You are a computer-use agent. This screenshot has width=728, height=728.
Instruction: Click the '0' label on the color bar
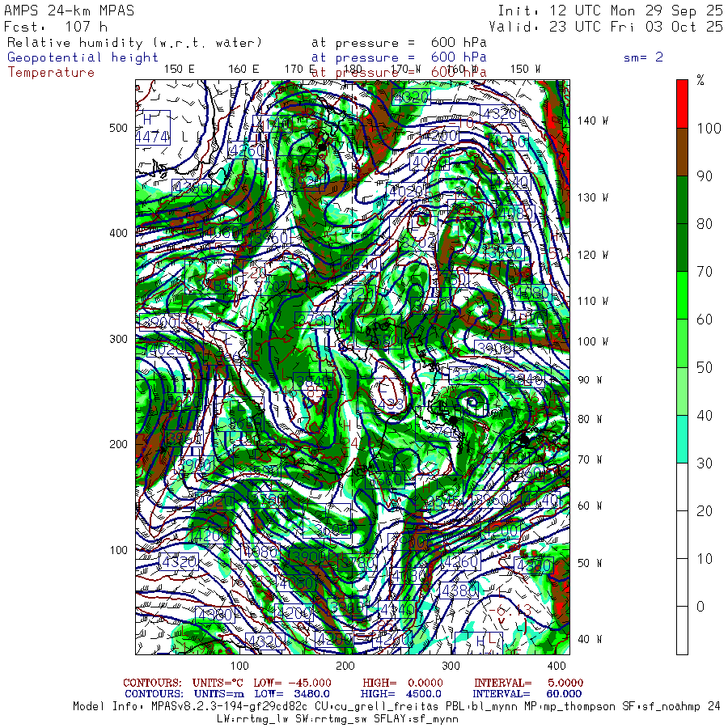pyautogui.click(x=700, y=607)
